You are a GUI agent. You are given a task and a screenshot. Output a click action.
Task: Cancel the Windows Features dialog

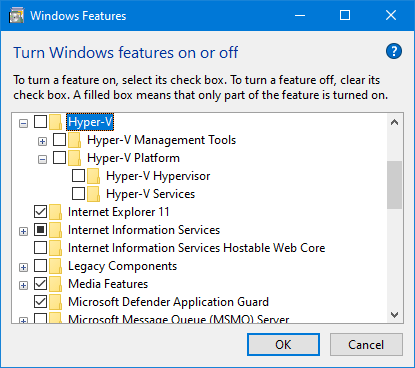click(x=366, y=345)
